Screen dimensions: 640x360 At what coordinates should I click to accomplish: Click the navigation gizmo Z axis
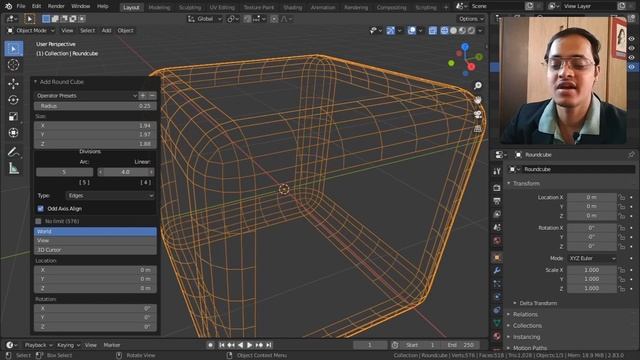pyautogui.click(x=465, y=47)
